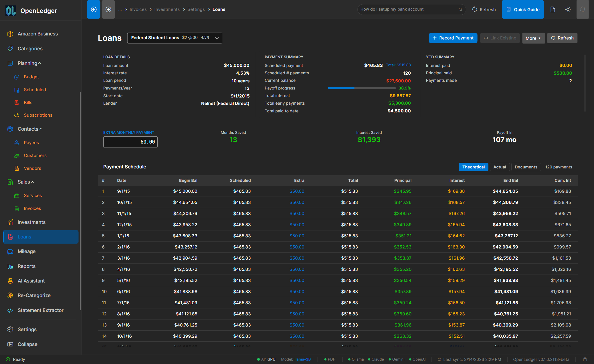The width and height of the screenshot is (594, 364).
Task: Keep Theoretical schedule view selected
Action: pos(473,167)
